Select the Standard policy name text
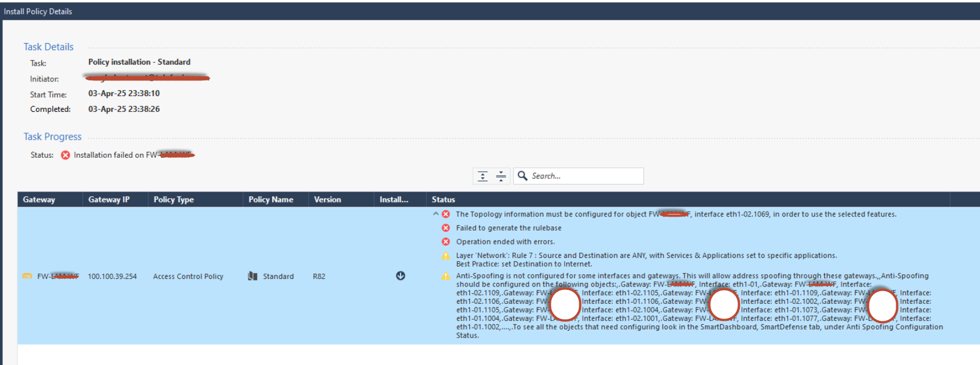The width and height of the screenshot is (980, 365). click(x=278, y=277)
